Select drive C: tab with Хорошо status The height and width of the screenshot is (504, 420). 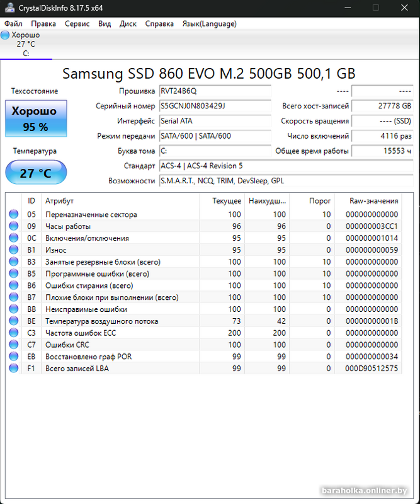26,44
